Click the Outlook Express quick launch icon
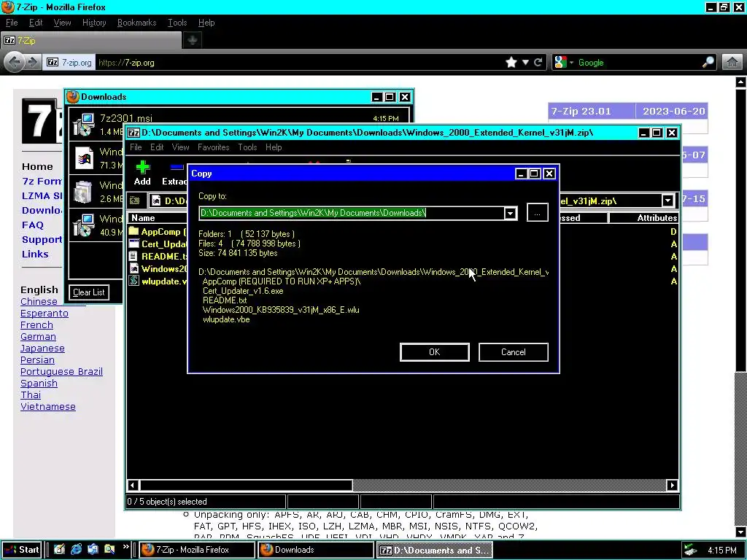The width and height of the screenshot is (747, 560). tap(93, 550)
